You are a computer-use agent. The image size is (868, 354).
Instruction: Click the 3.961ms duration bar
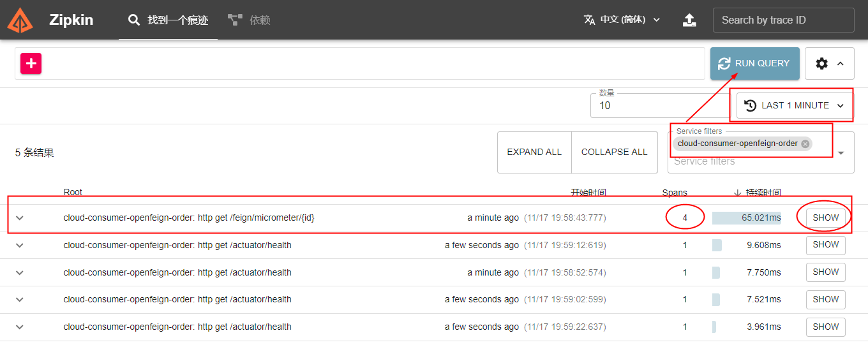point(714,327)
